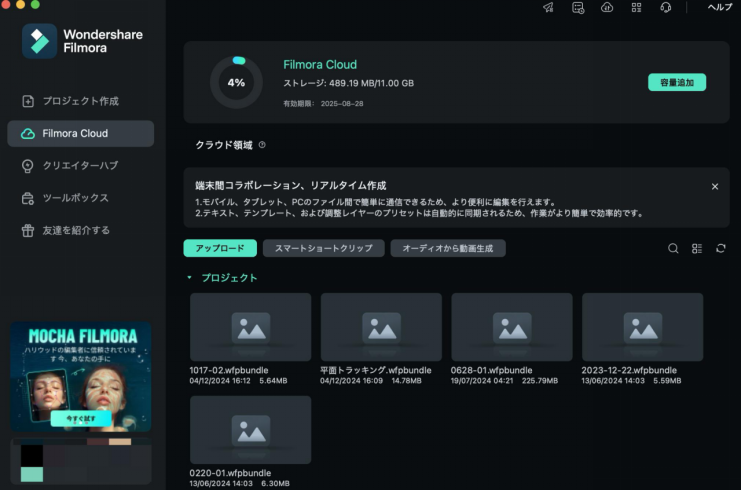Click the 4% storage usage ring
742x490 pixels.
point(236,82)
